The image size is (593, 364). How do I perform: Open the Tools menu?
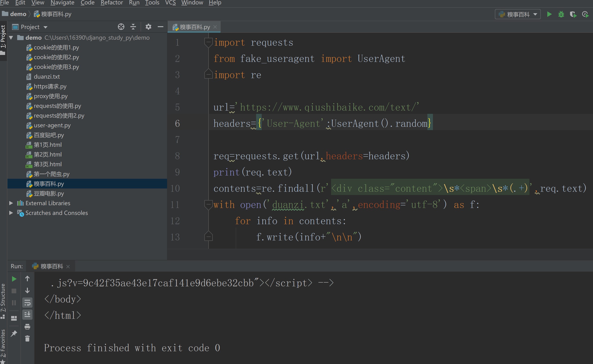(152, 3)
